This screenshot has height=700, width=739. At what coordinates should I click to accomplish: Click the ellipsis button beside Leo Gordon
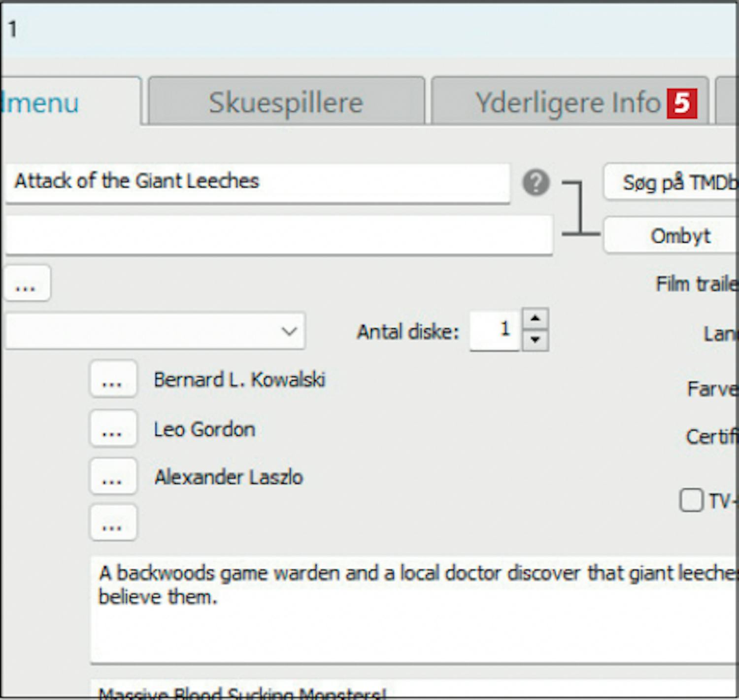[x=113, y=429]
